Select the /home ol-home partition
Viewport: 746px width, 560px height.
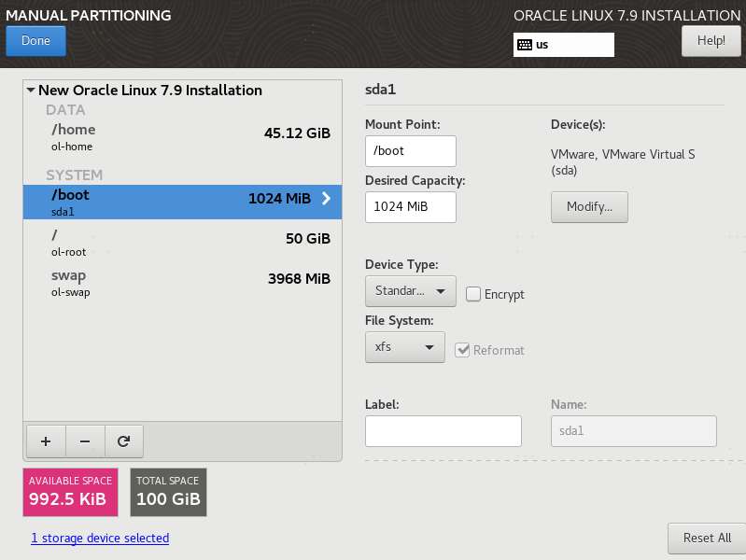tap(182, 136)
